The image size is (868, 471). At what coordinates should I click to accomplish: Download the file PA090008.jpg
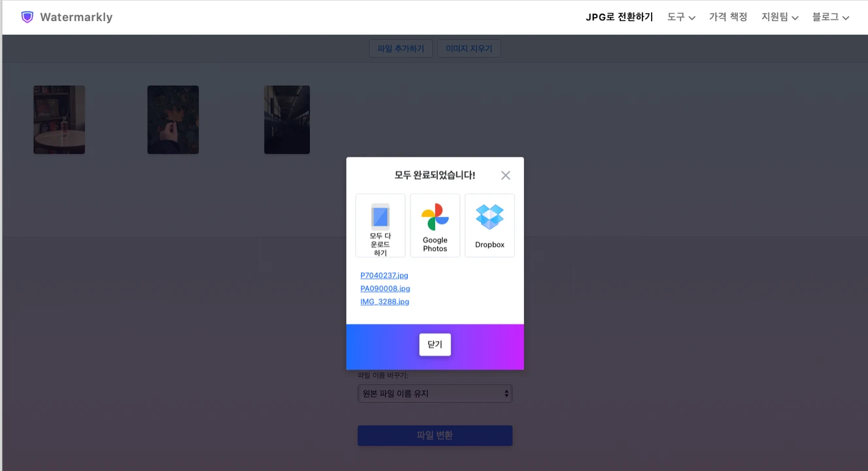click(385, 288)
